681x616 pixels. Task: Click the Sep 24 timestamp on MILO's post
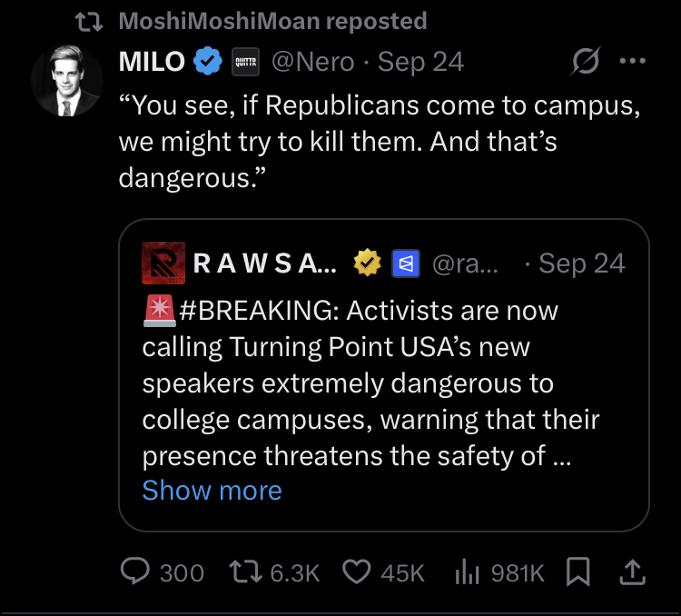click(x=420, y=62)
